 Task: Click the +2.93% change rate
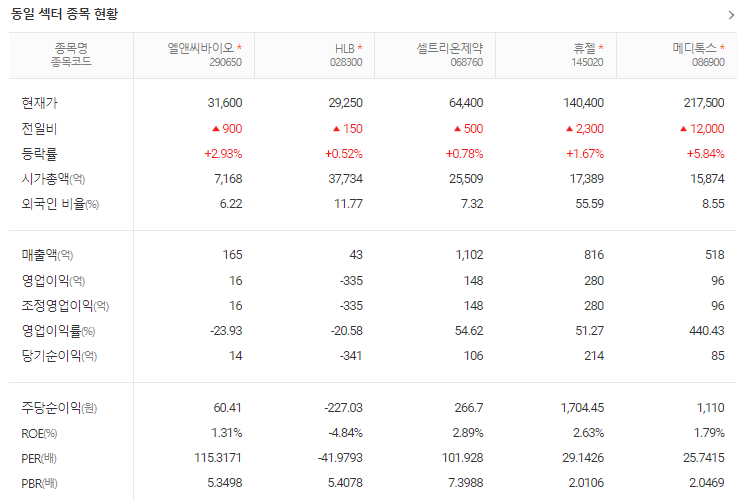click(223, 154)
